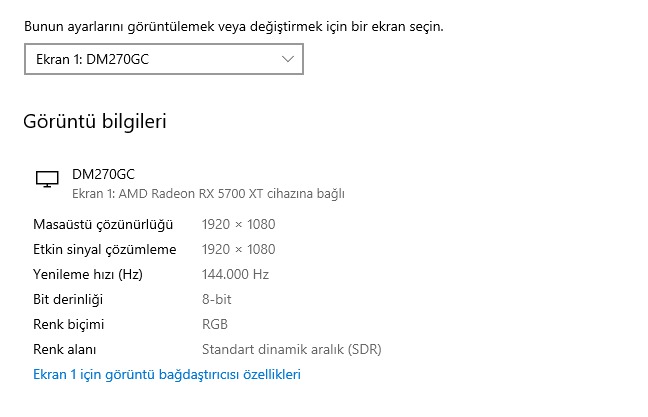
Task: Select the Standart dinamik aralık (SDR) value
Action: [x=292, y=349]
